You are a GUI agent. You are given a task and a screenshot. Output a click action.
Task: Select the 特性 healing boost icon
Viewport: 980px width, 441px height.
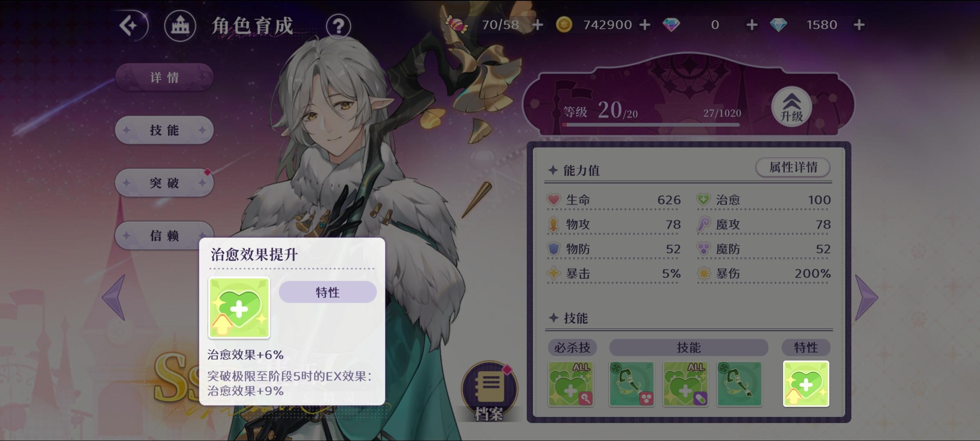click(x=806, y=384)
